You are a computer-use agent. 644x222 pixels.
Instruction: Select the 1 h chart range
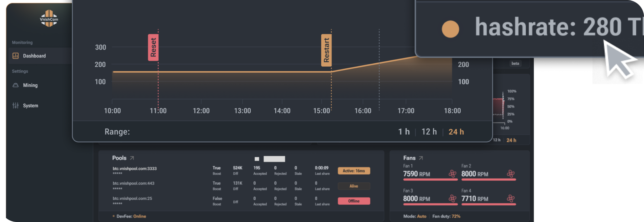tap(404, 132)
